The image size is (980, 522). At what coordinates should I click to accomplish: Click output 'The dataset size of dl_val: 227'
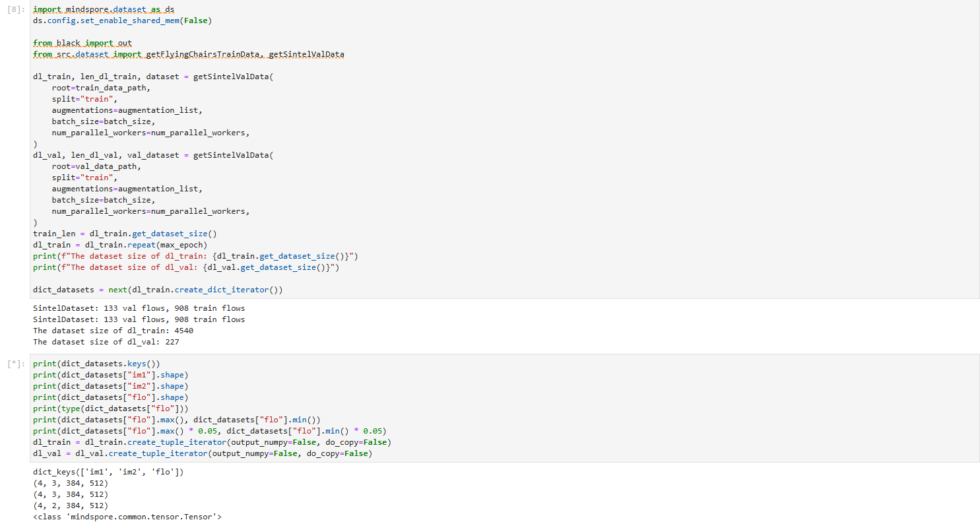[106, 342]
